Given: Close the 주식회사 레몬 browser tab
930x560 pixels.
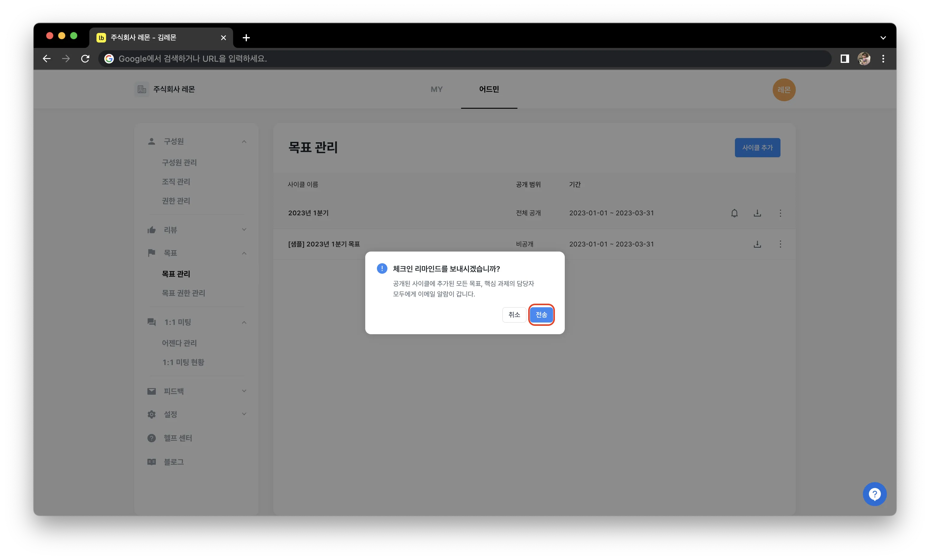Looking at the screenshot, I should (223, 38).
